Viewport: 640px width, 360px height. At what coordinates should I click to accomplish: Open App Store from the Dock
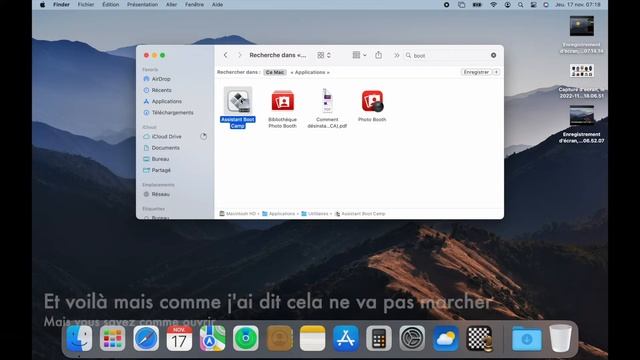point(346,338)
